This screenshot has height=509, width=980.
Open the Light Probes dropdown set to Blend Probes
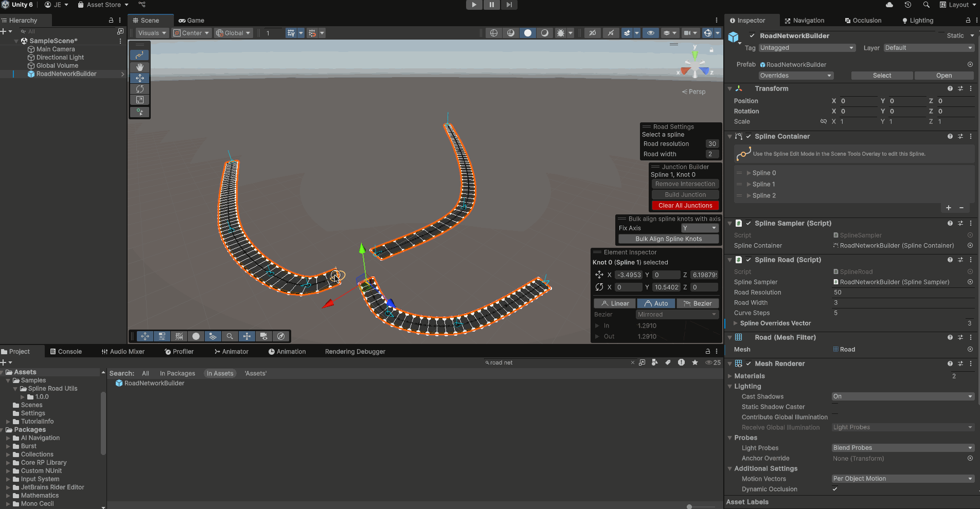click(x=902, y=447)
